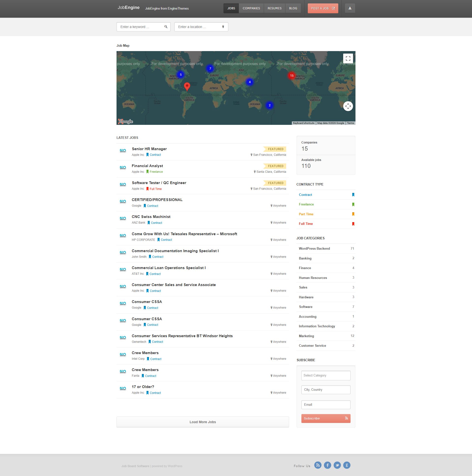Click the City, Country subscribe field

(325, 390)
